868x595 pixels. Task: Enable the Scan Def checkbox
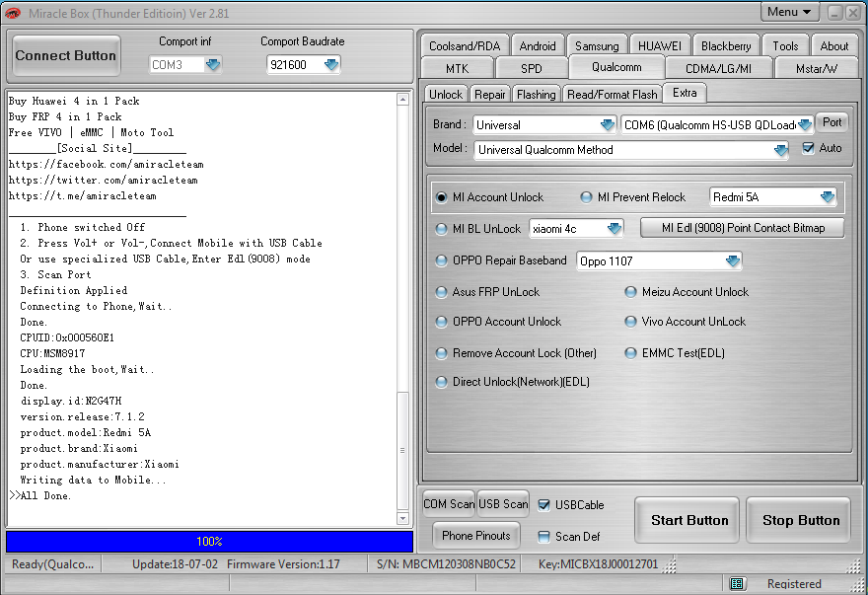pos(544,536)
